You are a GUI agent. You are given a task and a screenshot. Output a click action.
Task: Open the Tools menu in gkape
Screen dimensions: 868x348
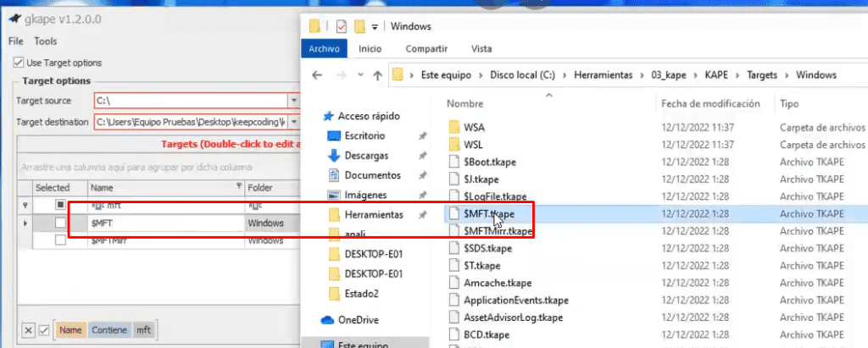46,41
